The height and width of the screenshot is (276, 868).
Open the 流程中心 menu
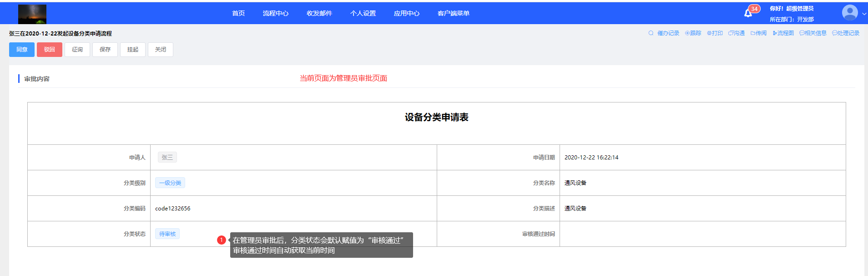click(275, 13)
